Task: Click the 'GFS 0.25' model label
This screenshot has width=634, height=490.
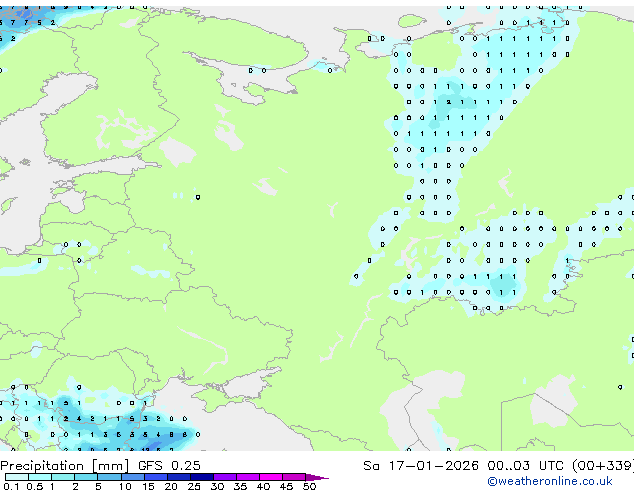Action: [169, 466]
